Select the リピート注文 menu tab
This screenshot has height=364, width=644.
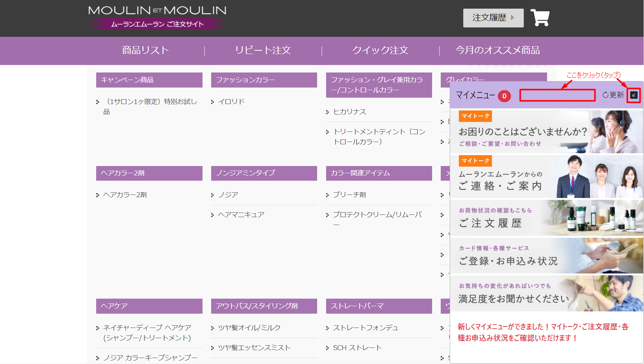tap(263, 50)
